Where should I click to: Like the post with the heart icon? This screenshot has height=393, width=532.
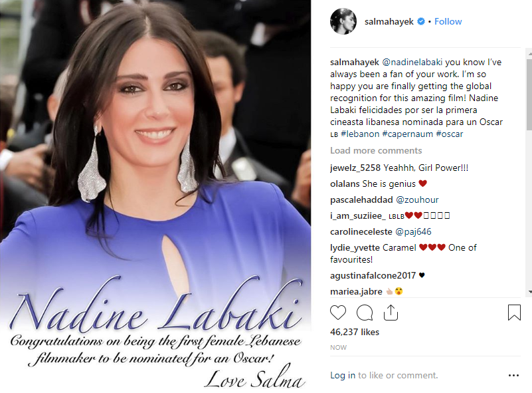[x=338, y=313]
